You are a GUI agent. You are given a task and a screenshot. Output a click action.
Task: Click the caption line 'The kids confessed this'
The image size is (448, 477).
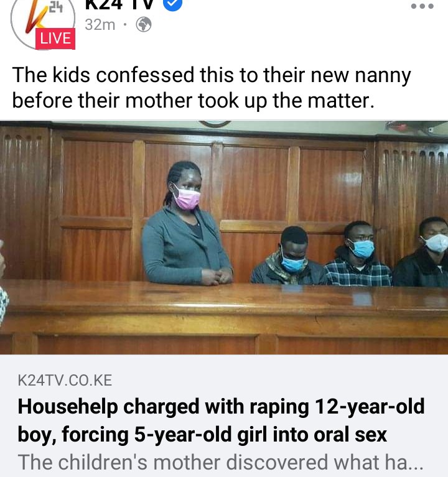pos(212,75)
